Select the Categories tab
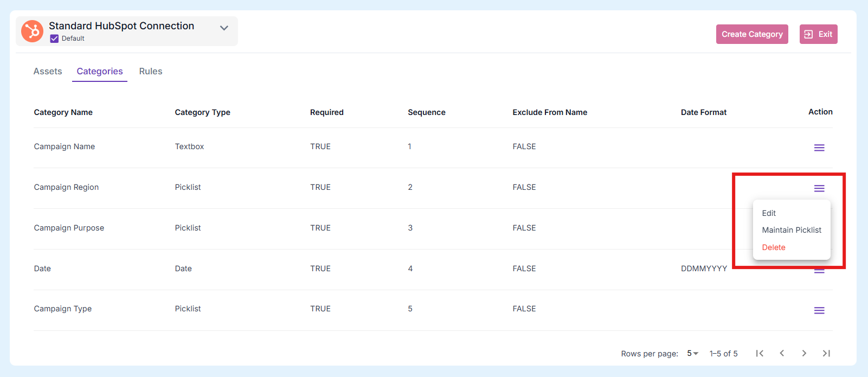 tap(100, 71)
